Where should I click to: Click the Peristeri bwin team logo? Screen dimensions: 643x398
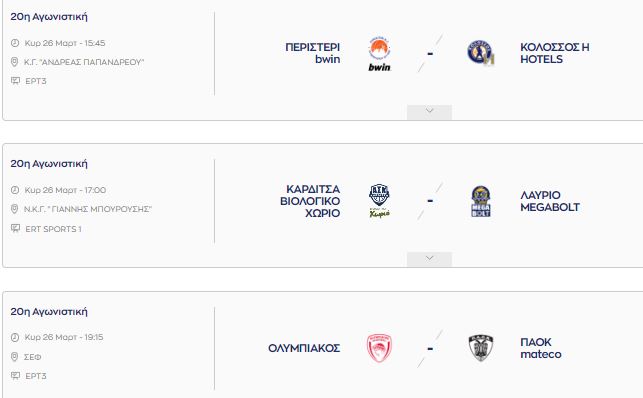[x=379, y=54]
